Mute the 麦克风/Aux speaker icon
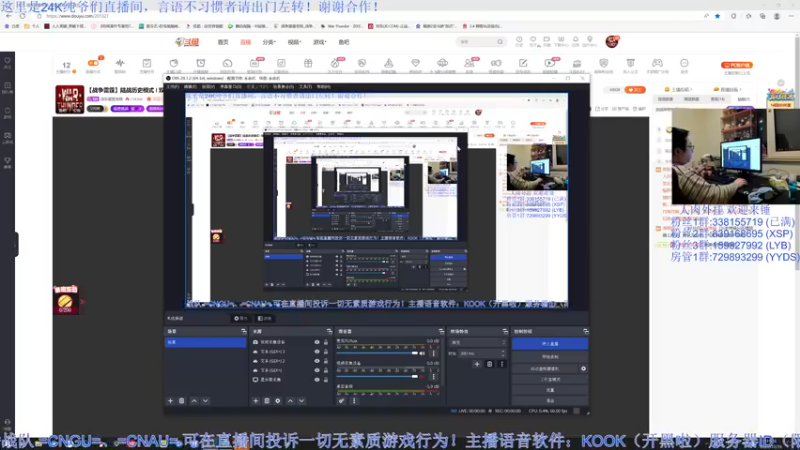The width and height of the screenshot is (800, 450). click(x=422, y=353)
